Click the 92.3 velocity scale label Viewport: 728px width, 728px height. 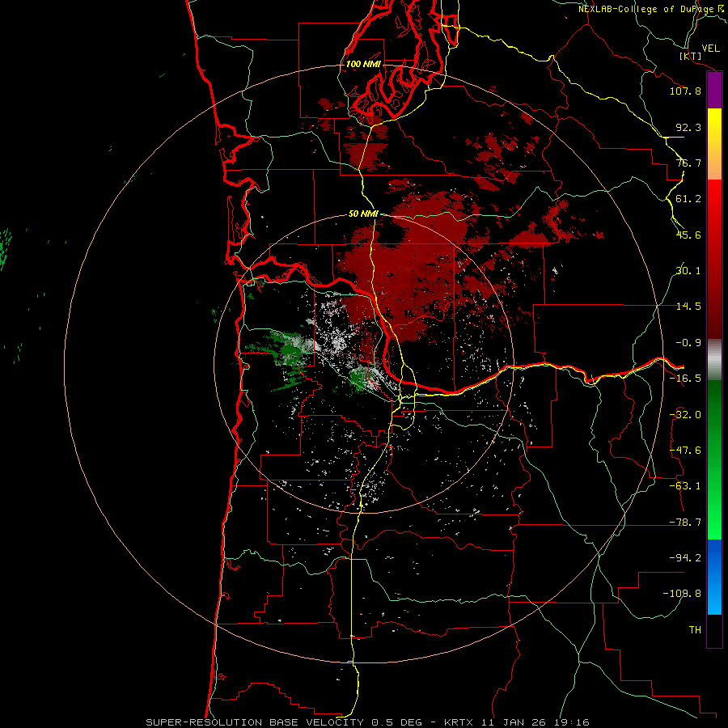click(x=688, y=127)
